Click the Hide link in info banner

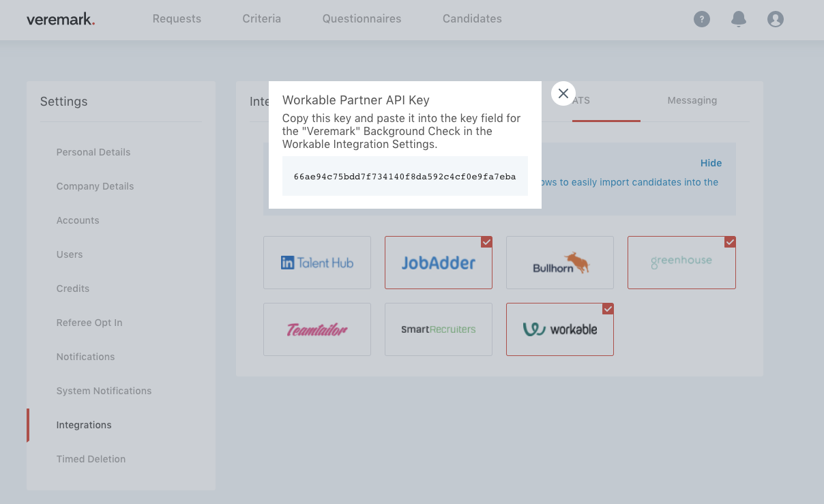[x=711, y=163]
